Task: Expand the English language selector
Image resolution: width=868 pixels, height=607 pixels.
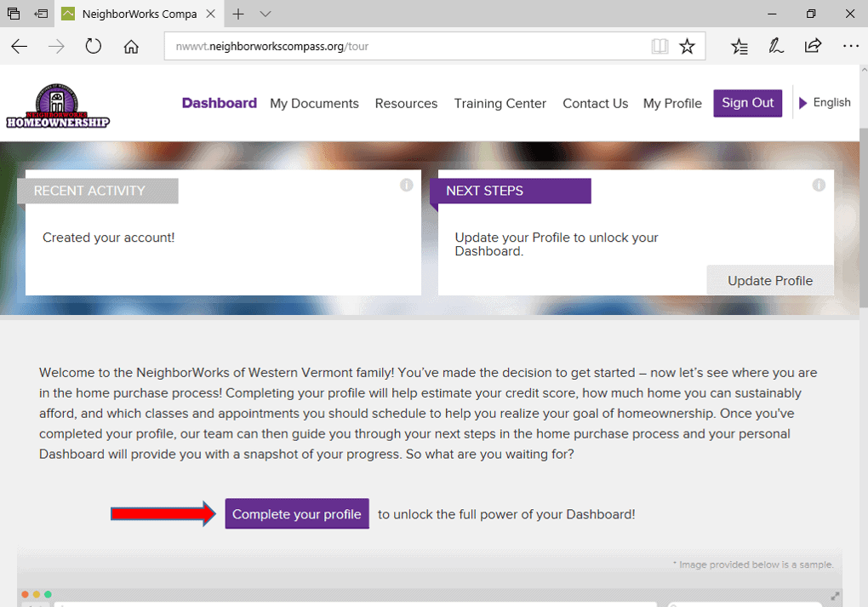Action: (x=825, y=102)
